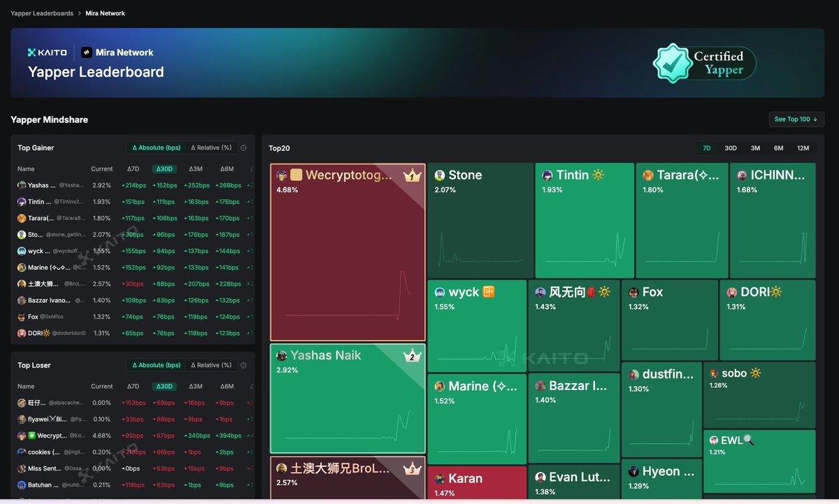Image resolution: width=839 pixels, height=504 pixels.
Task: Switch Top20 treemap to 3M
Action: tap(755, 148)
